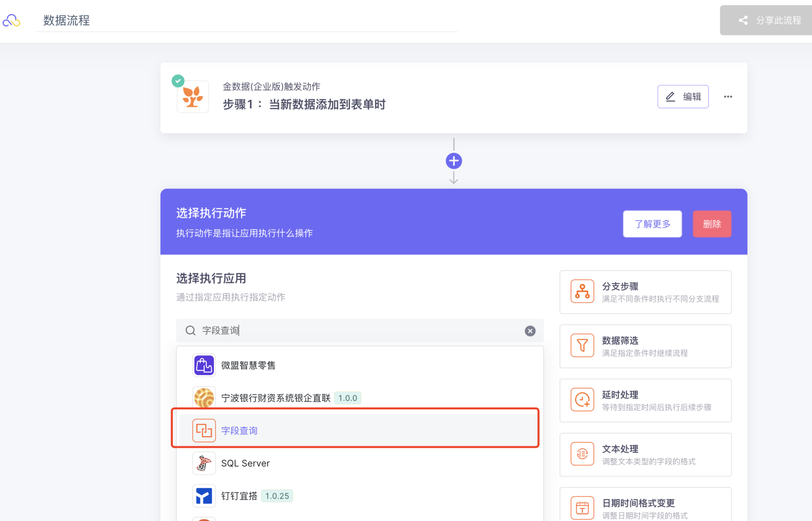Choose the 文本处理 option card

pyautogui.click(x=645, y=455)
